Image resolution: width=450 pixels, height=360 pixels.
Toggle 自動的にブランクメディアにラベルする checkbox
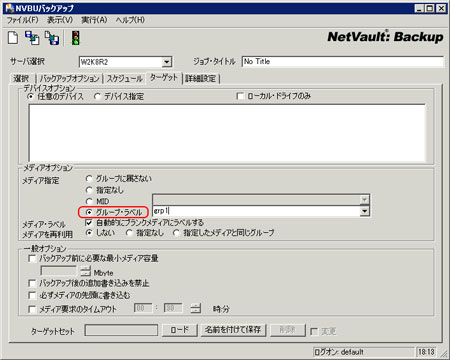[89, 223]
